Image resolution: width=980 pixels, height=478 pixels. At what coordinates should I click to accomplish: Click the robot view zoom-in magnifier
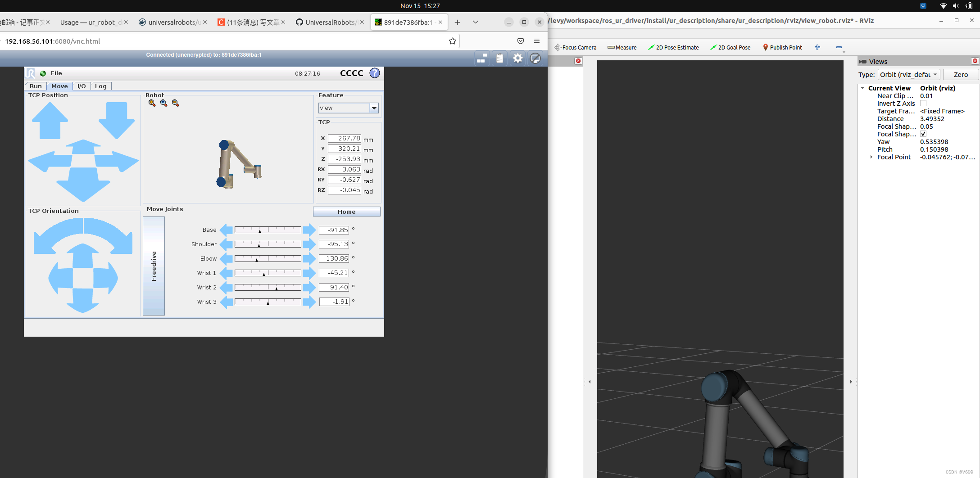point(152,103)
